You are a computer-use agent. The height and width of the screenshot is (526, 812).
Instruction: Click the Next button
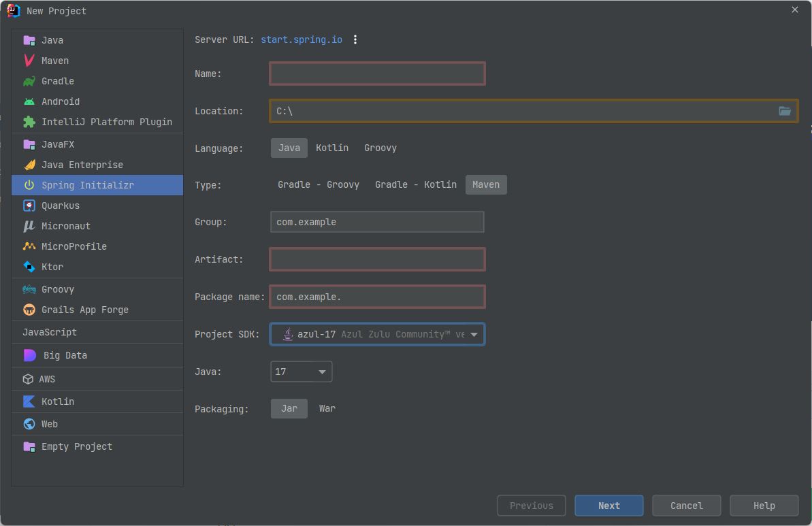609,506
